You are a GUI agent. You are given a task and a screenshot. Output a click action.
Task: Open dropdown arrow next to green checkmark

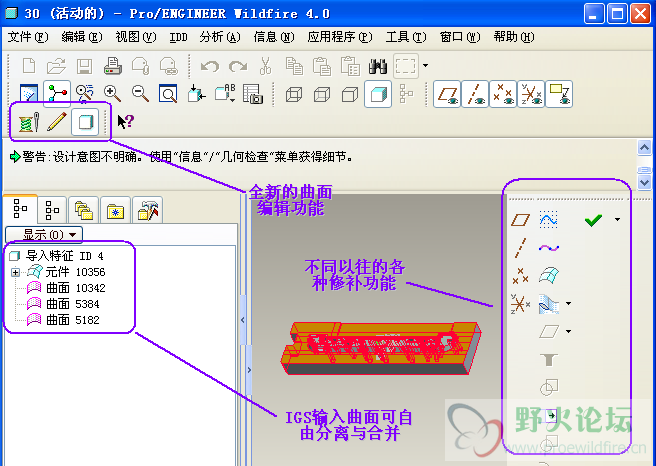pos(618,219)
